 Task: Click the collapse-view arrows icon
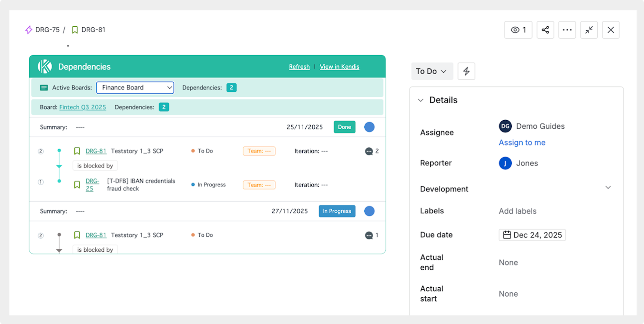click(x=589, y=30)
